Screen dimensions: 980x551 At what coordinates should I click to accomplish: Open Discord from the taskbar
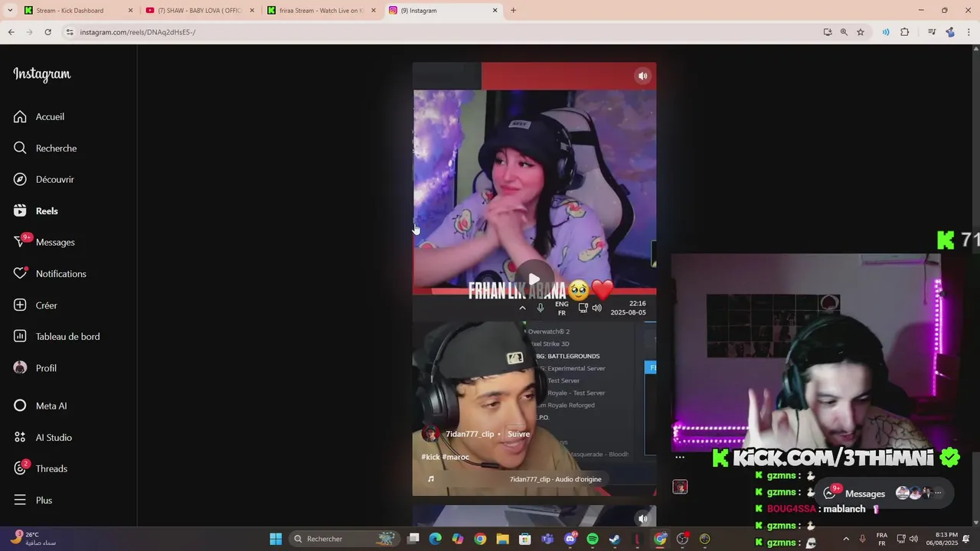pos(570,539)
